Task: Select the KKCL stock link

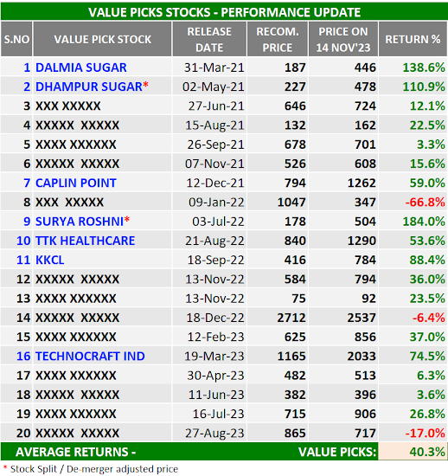Action: click(x=50, y=261)
